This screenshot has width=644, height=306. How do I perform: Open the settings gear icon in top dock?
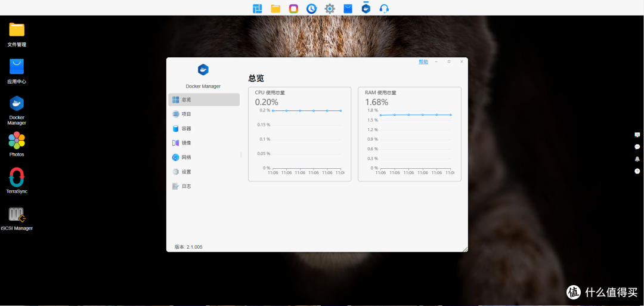330,8
